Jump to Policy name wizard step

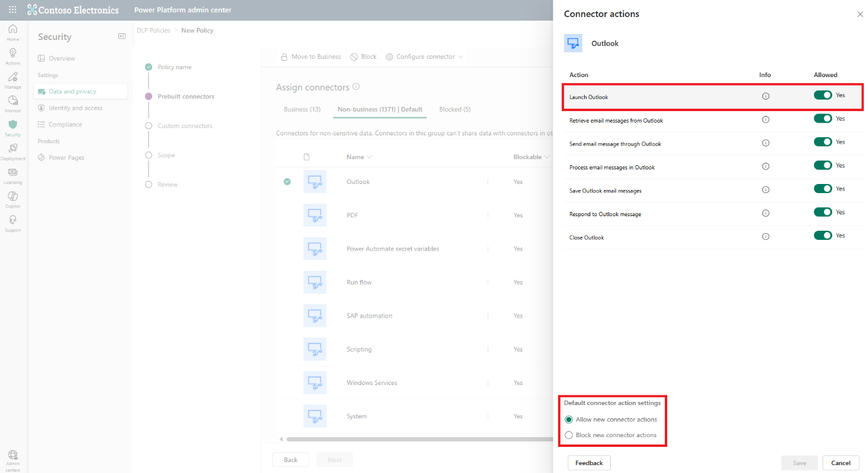tap(174, 67)
